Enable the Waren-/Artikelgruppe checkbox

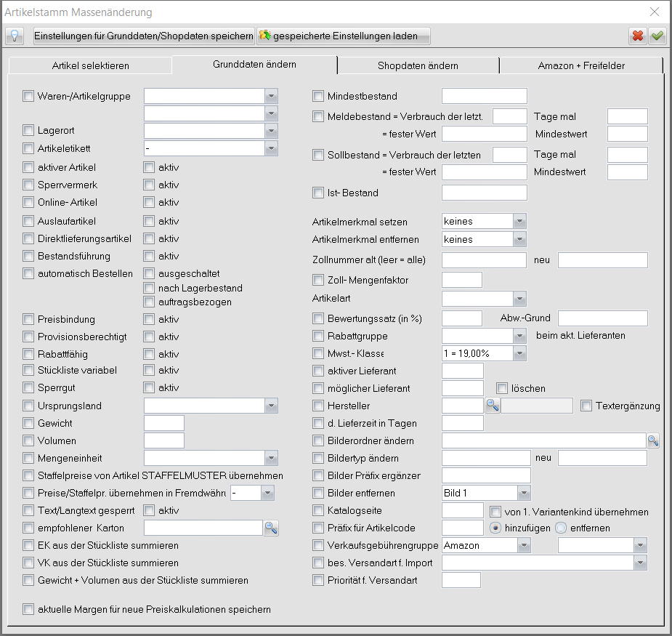point(28,96)
